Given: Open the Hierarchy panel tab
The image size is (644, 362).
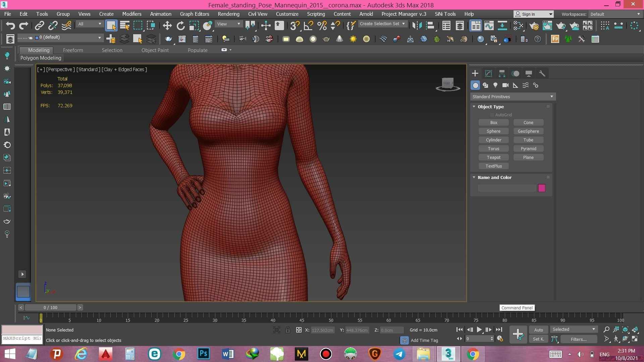Looking at the screenshot, I should (502, 73).
